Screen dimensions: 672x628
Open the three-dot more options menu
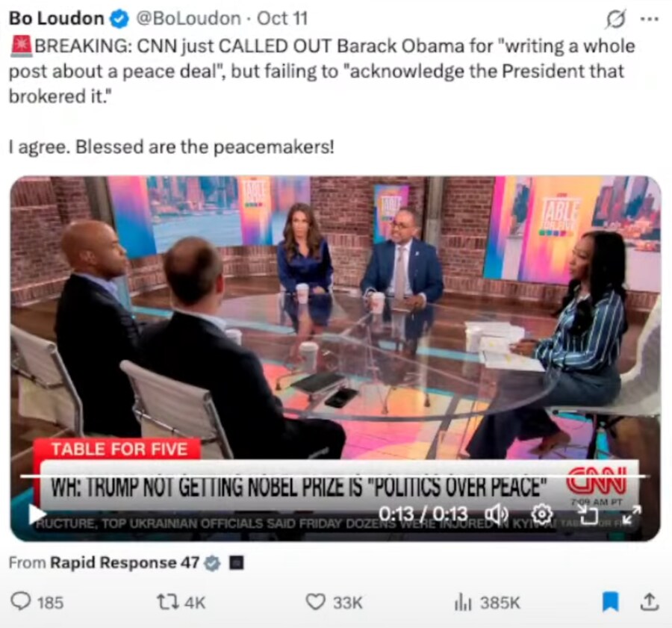pos(650,19)
